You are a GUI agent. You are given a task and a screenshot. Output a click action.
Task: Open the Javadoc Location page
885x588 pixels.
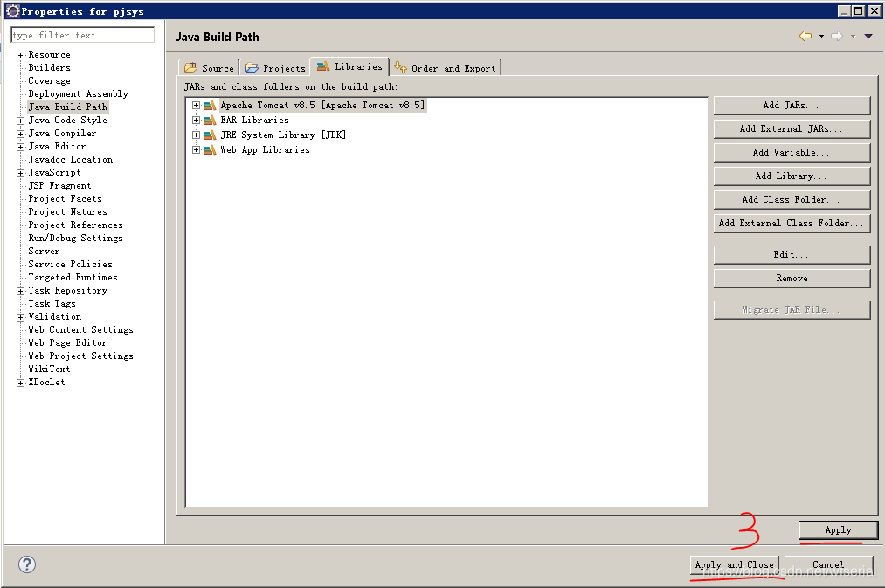(x=71, y=160)
